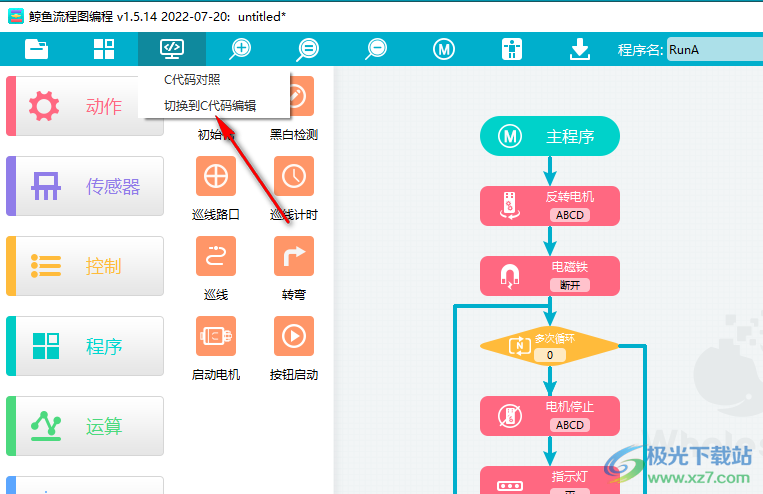Open the 控制 category
The image size is (763, 494).
click(x=85, y=267)
